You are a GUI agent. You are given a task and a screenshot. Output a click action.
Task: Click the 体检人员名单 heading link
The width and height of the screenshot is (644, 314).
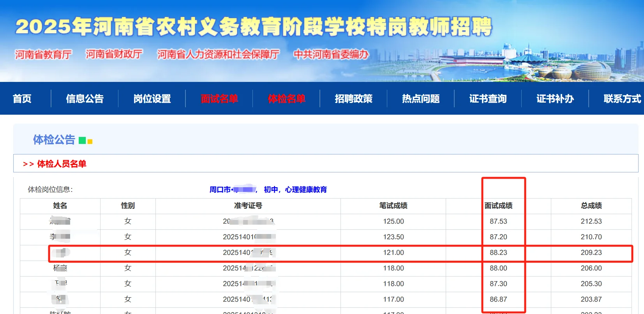click(x=62, y=164)
